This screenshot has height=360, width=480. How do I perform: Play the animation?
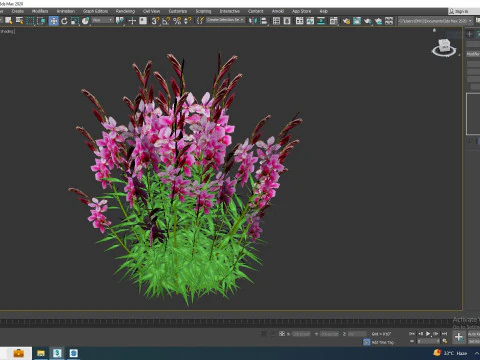(428, 333)
